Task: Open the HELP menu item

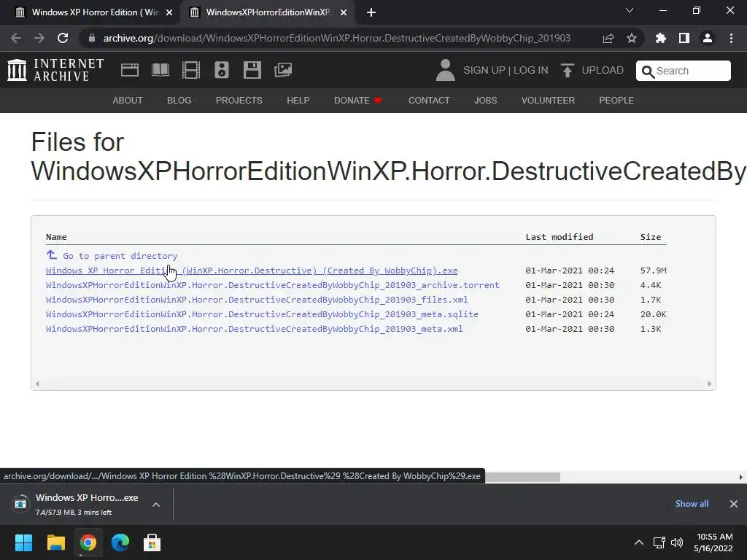Action: click(x=298, y=101)
